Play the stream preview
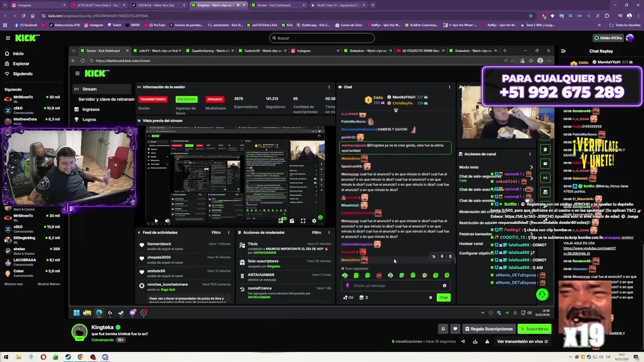Viewport: 644px width, 362px height. [x=156, y=221]
